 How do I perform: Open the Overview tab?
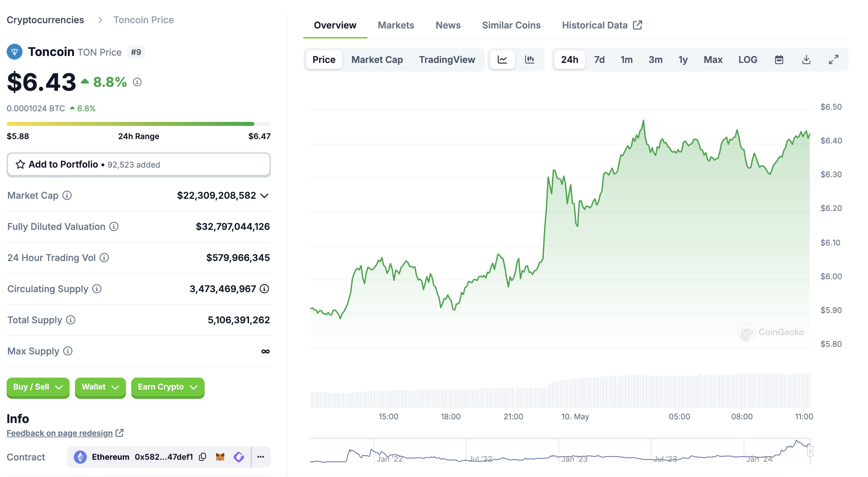click(x=335, y=25)
